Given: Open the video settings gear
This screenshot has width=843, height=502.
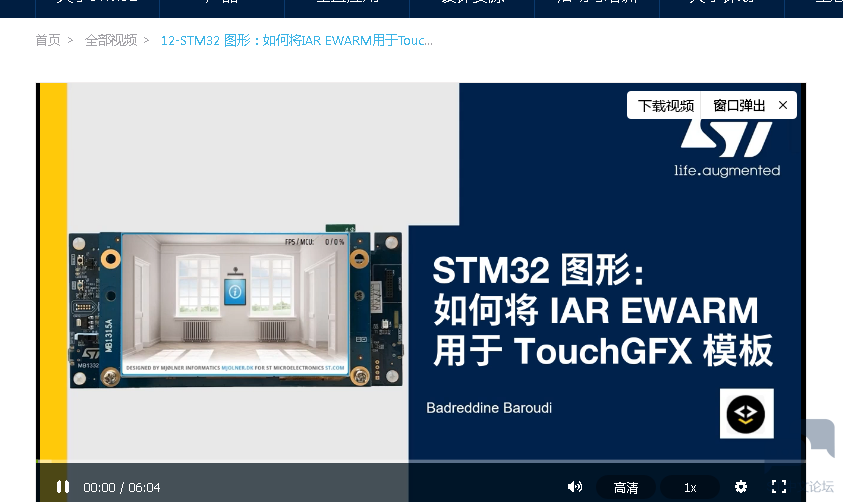Looking at the screenshot, I should point(741,487).
